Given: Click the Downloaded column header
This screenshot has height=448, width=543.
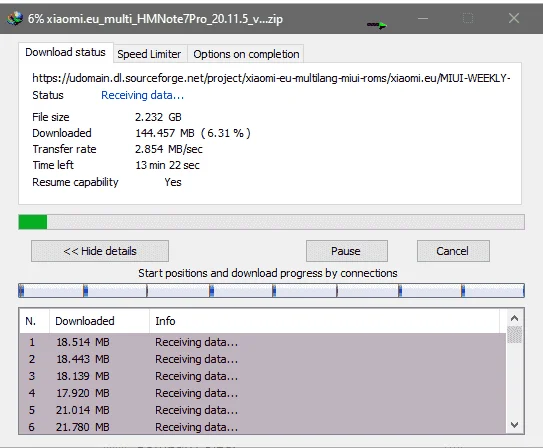Looking at the screenshot, I should point(99,321).
